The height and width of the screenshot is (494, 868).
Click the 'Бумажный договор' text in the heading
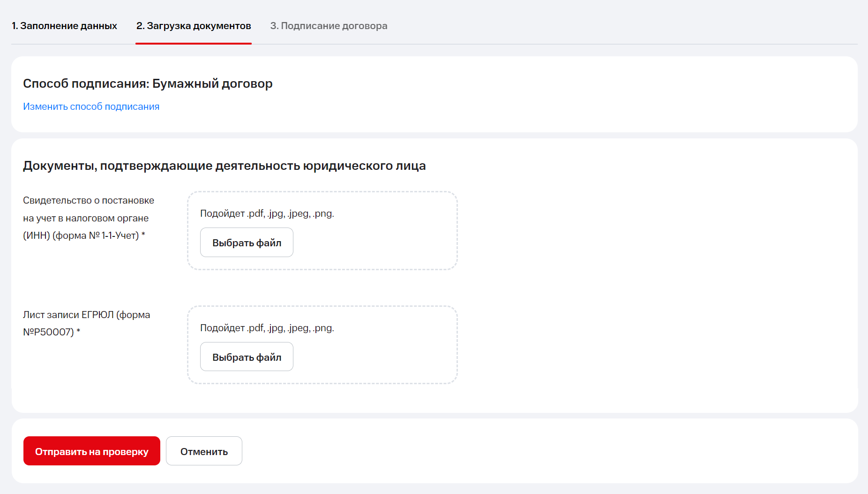coord(212,84)
